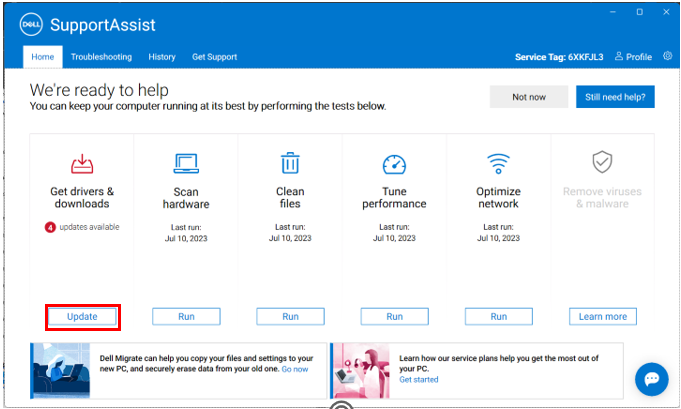The image size is (681, 409).
Task: Open the settings gear icon
Action: point(668,56)
